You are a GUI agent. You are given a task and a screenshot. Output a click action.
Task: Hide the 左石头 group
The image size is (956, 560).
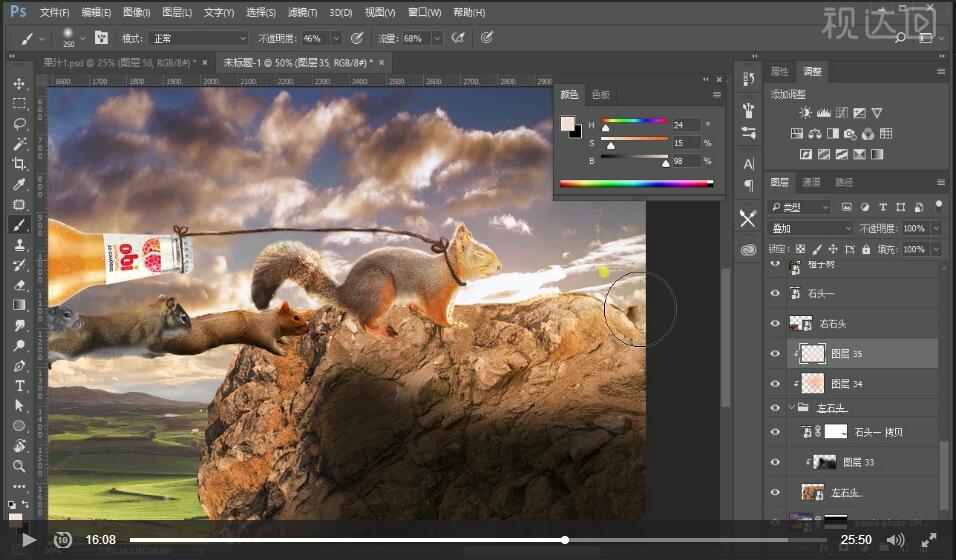[x=775, y=407]
